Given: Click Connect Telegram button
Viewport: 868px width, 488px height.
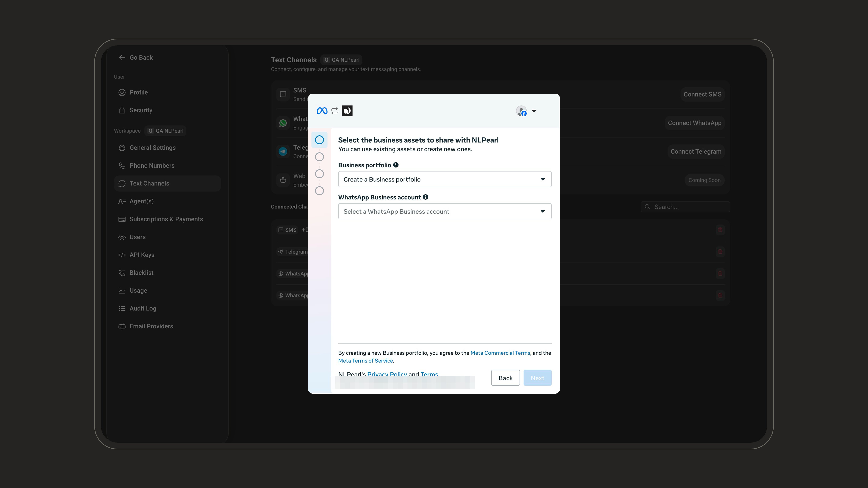Looking at the screenshot, I should click(x=696, y=151).
